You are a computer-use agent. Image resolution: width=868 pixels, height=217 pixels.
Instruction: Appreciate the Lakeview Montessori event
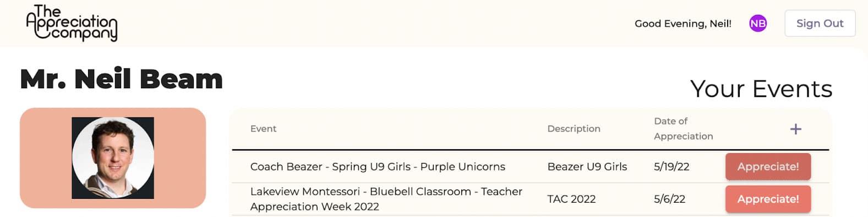click(768, 199)
